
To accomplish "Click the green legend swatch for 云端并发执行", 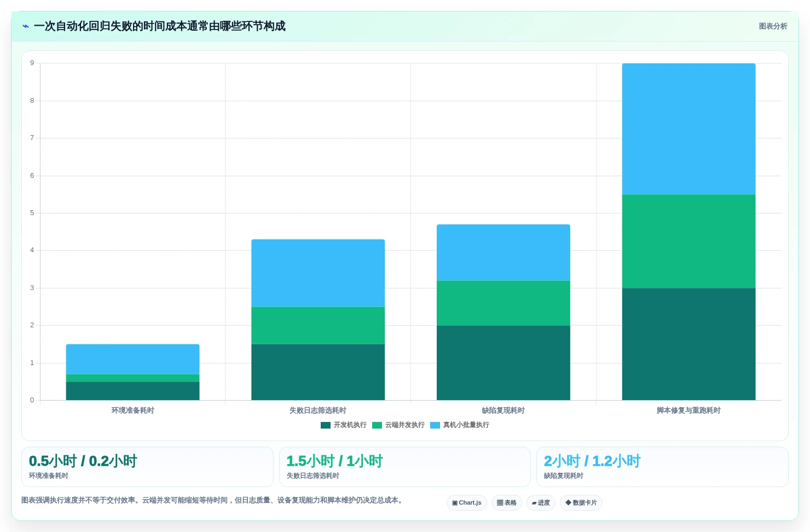I will 377,425.
